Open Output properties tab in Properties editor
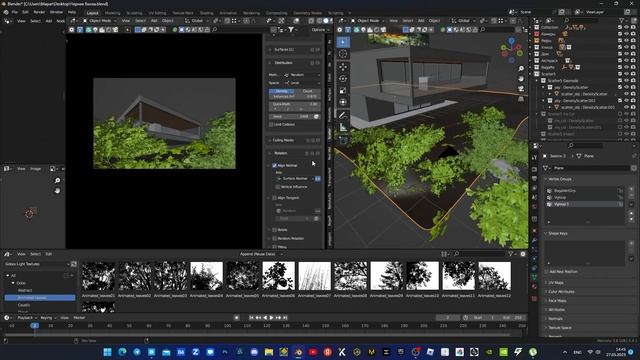640x360 pixels. pos(534,179)
